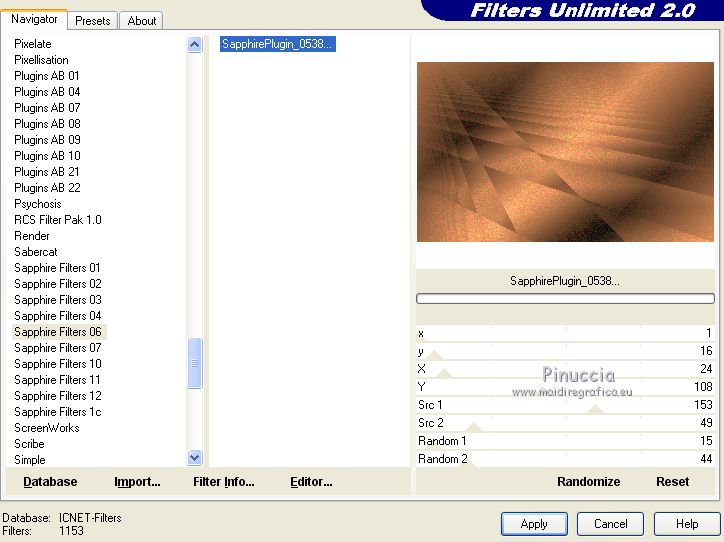Viewport: 724px width, 542px height.
Task: Click the filter list scroll up arrow
Action: pyautogui.click(x=194, y=45)
